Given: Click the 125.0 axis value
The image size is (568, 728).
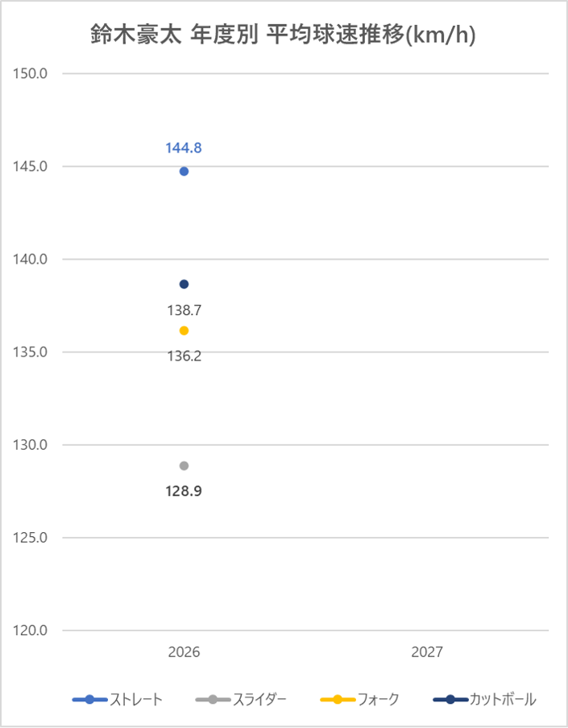Looking at the screenshot, I should (30, 538).
